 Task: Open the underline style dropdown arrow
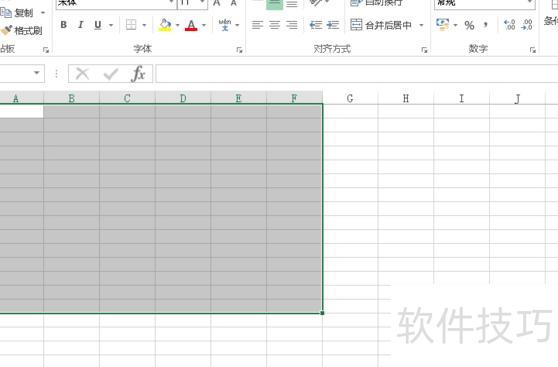point(111,25)
